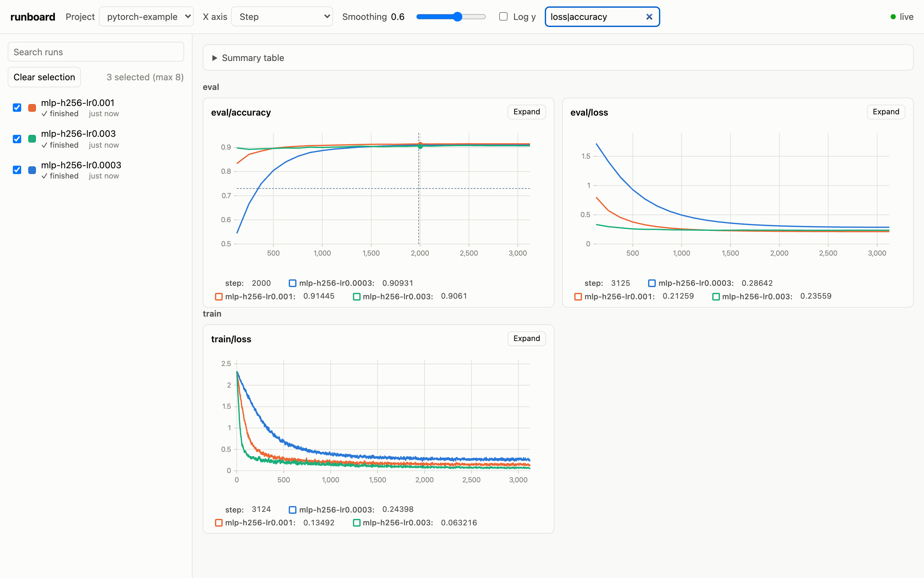Click the train section heading
Image resolution: width=924 pixels, height=578 pixels.
click(212, 314)
